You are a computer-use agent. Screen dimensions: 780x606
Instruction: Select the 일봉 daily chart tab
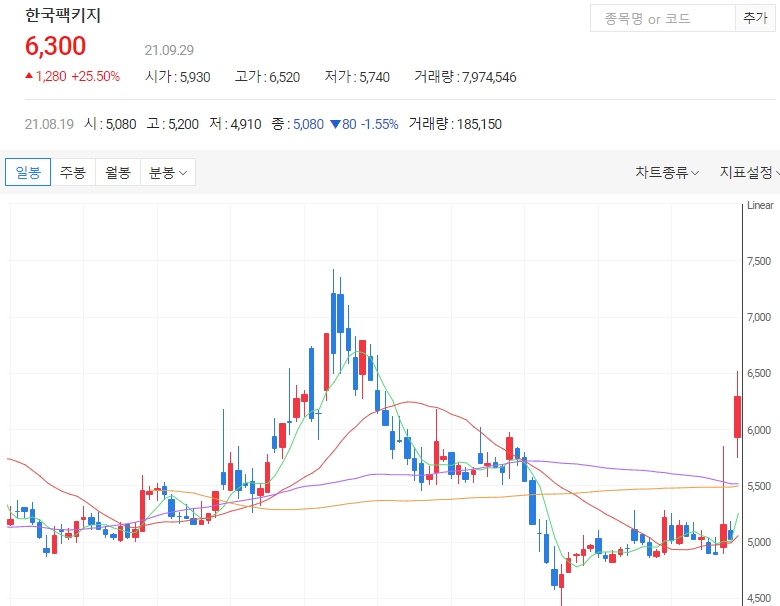point(28,172)
